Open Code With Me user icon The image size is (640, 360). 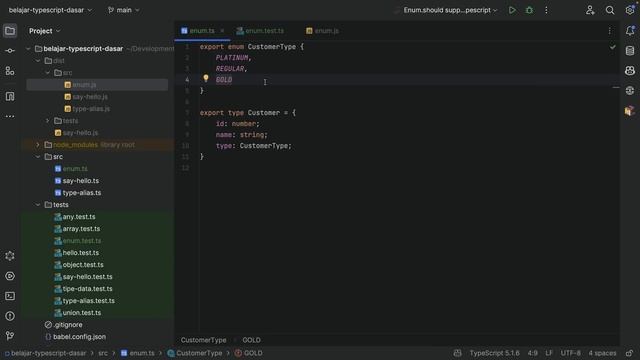click(x=590, y=10)
